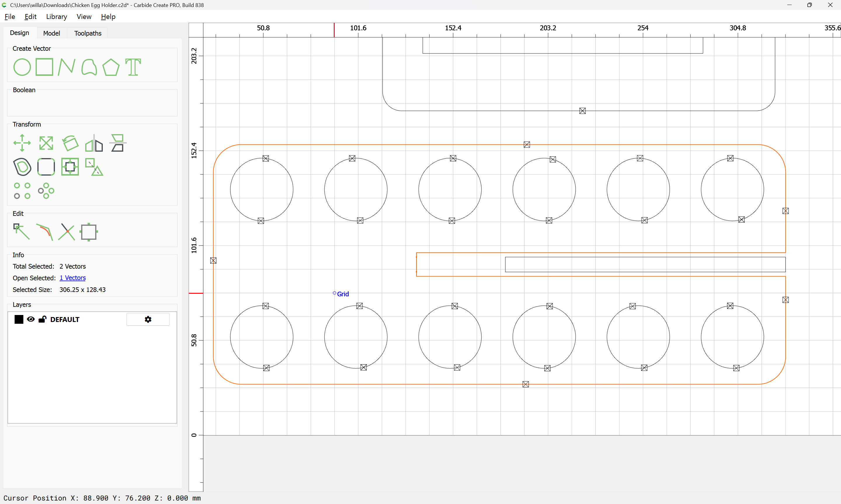Viewport: 841px width, 504px height.
Task: Select the Trim Vectors tool
Action: tap(67, 232)
